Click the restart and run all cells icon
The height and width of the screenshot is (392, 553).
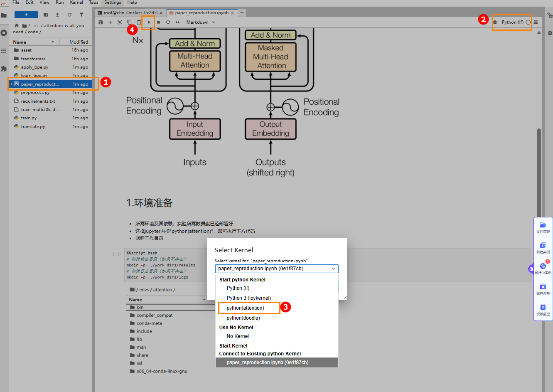[177, 22]
